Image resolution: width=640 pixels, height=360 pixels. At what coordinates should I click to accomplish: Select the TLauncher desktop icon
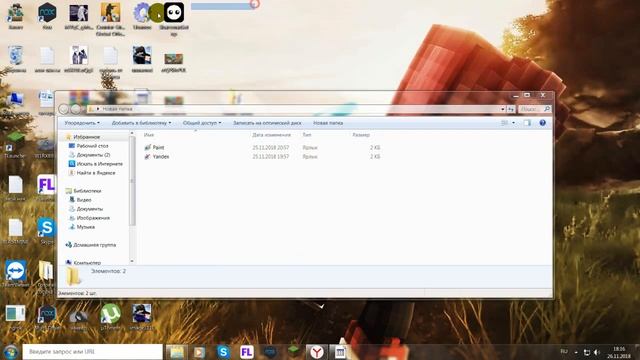tap(15, 145)
